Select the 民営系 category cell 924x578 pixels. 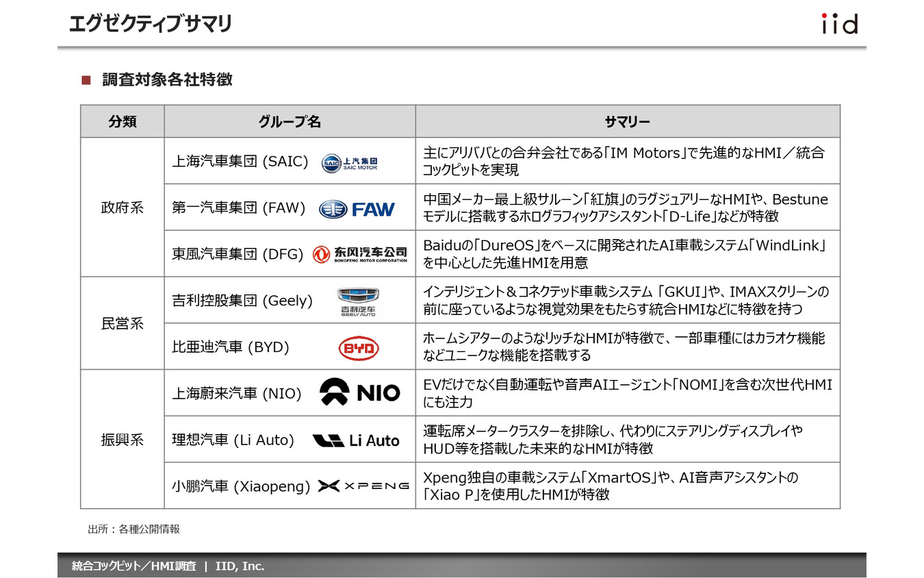(x=123, y=323)
